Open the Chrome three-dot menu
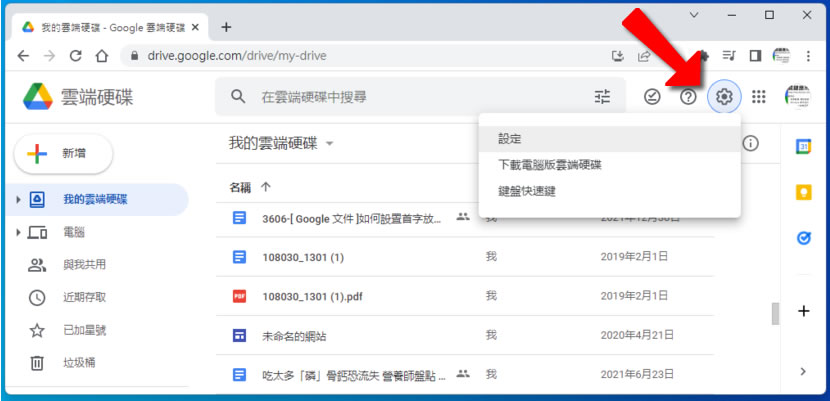Screen dimensions: 830x401 point(808,56)
